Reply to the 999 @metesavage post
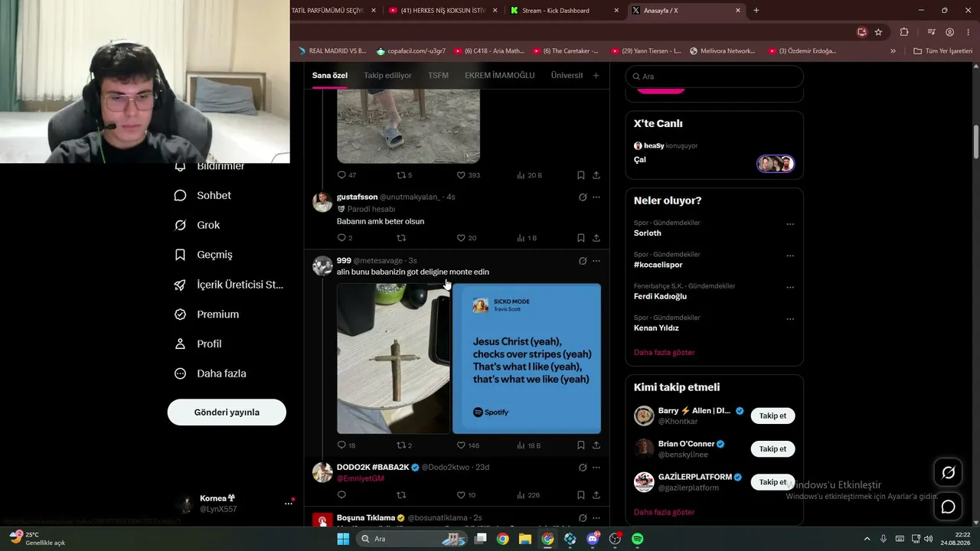This screenshot has height=551, width=980. pyautogui.click(x=342, y=445)
